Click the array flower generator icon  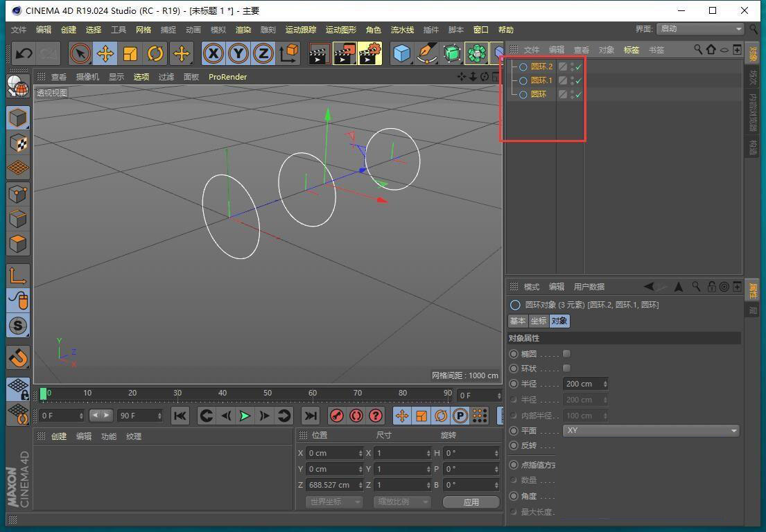tap(476, 53)
